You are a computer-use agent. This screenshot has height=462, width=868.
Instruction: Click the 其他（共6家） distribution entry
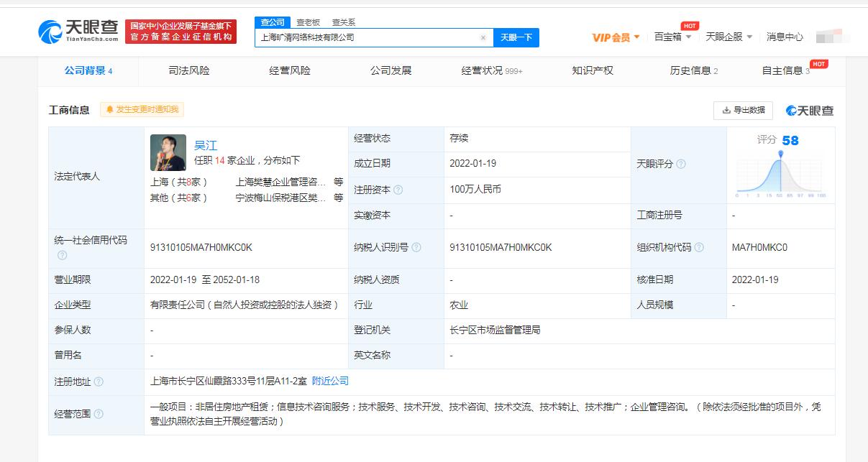tap(180, 198)
